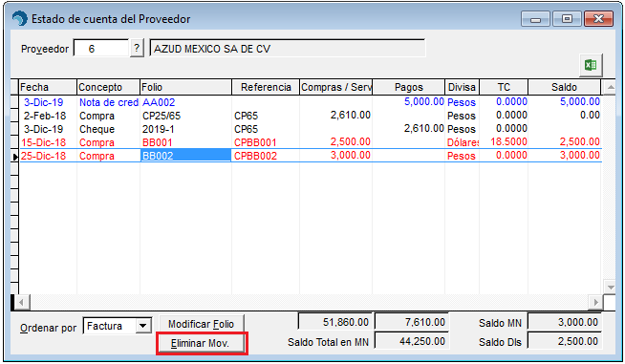Click the Saldo Dls field showing 2,500.00

click(x=565, y=341)
